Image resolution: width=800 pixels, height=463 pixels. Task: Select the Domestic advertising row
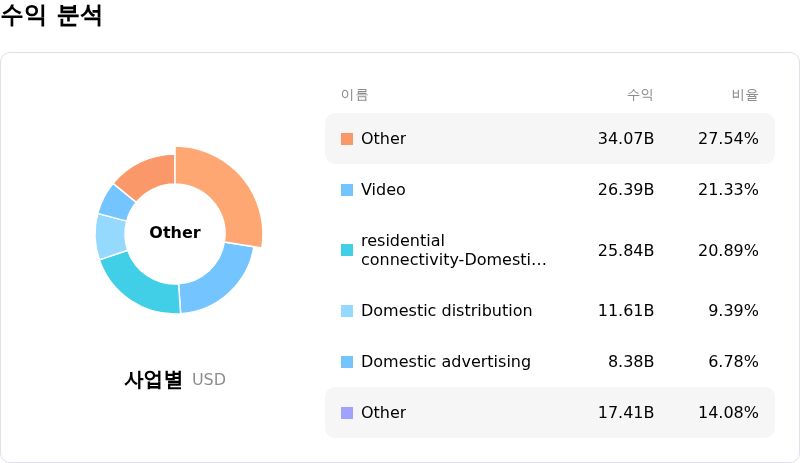coord(549,361)
